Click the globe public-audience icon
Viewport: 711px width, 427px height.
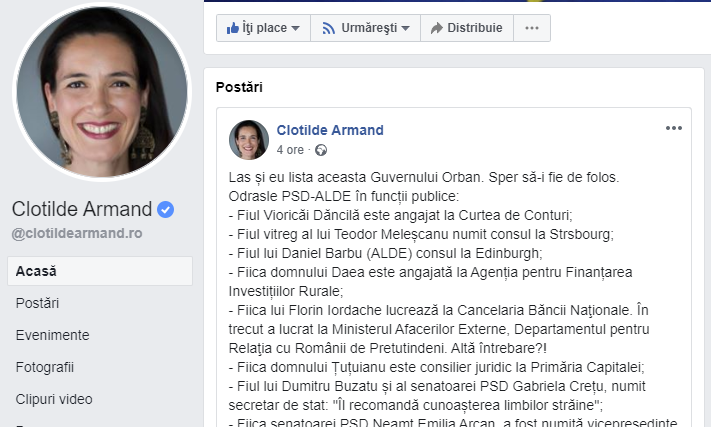(321, 150)
